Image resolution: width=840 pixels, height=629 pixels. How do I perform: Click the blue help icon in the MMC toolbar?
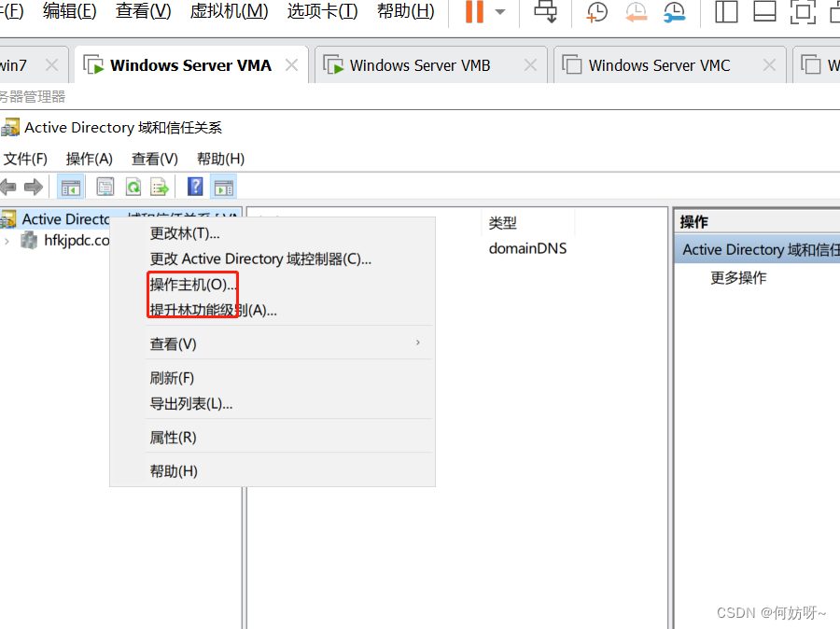click(x=195, y=187)
